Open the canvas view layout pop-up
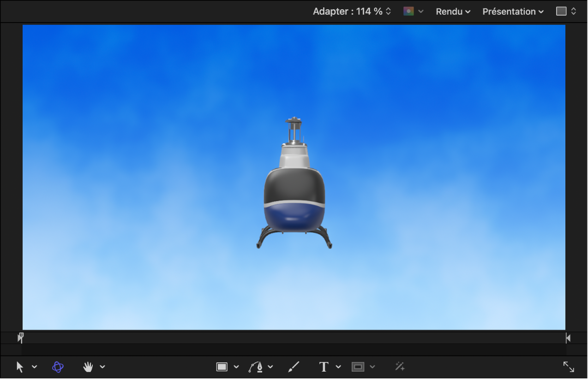This screenshot has width=588, height=379. click(566, 12)
